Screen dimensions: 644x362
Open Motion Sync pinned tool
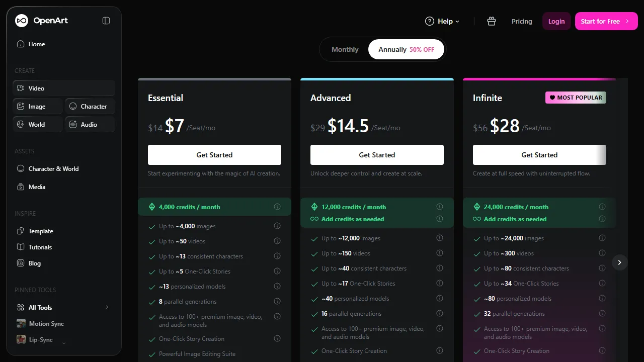(64, 324)
